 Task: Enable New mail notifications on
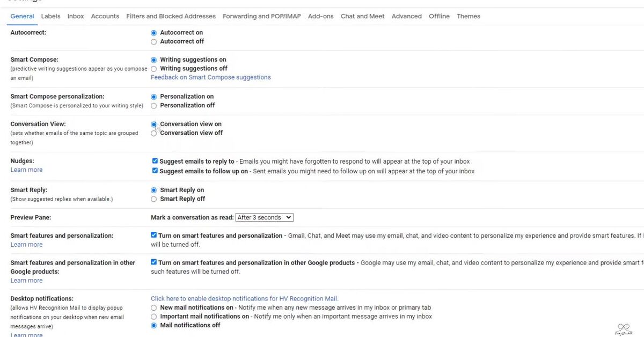(153, 307)
